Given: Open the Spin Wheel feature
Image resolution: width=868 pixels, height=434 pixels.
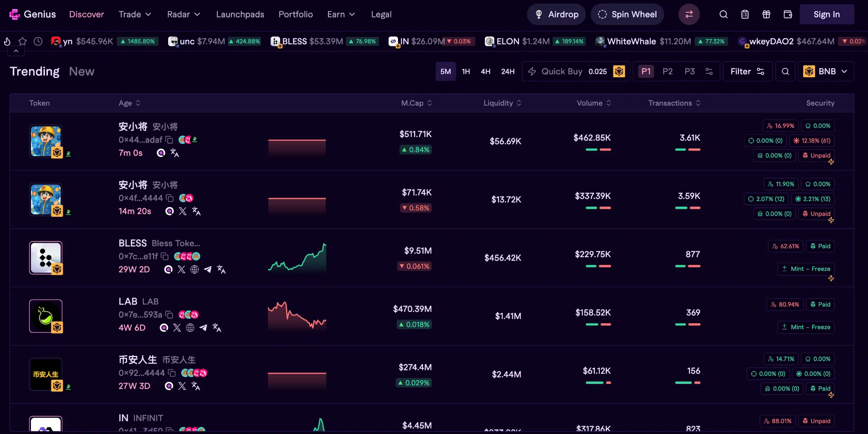Looking at the screenshot, I should pos(627,14).
